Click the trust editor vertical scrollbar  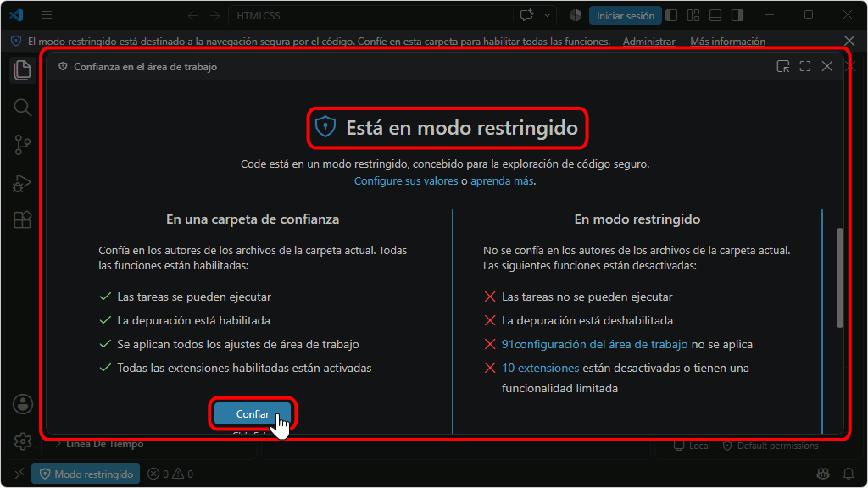click(x=840, y=278)
